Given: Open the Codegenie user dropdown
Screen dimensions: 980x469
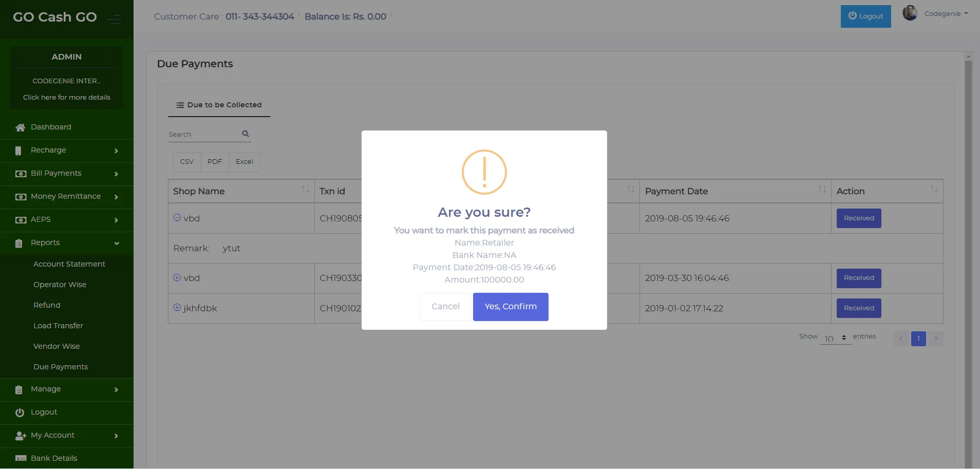Looking at the screenshot, I should coord(946,14).
